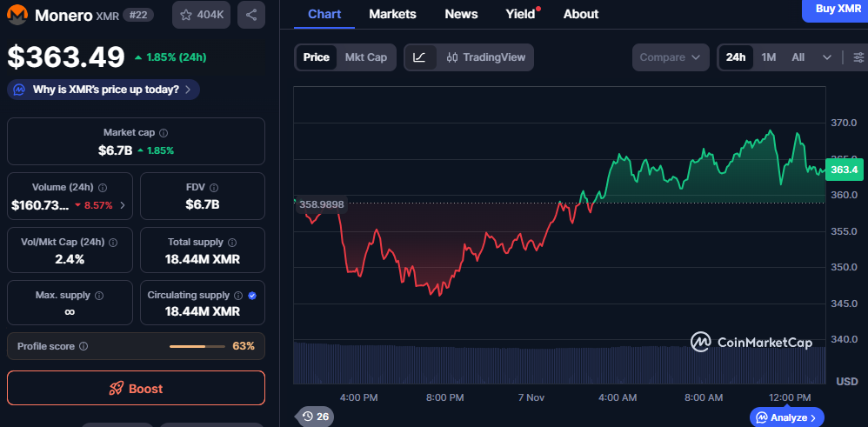Image resolution: width=868 pixels, height=427 pixels.
Task: Select the 1M time range
Action: coord(769,57)
